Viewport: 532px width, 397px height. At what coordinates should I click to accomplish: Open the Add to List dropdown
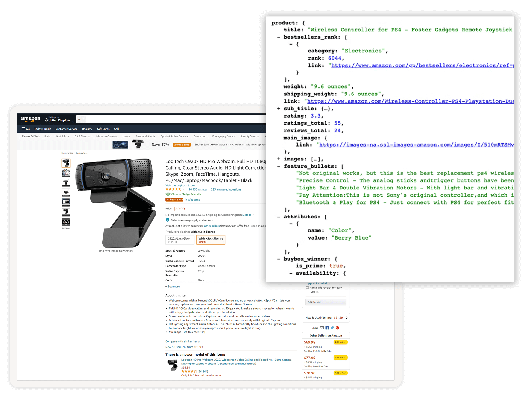326,302
